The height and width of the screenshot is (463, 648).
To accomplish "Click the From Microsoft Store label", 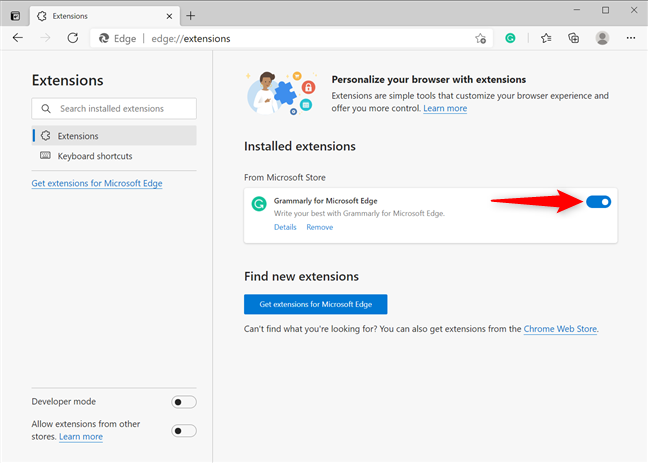I will point(285,177).
